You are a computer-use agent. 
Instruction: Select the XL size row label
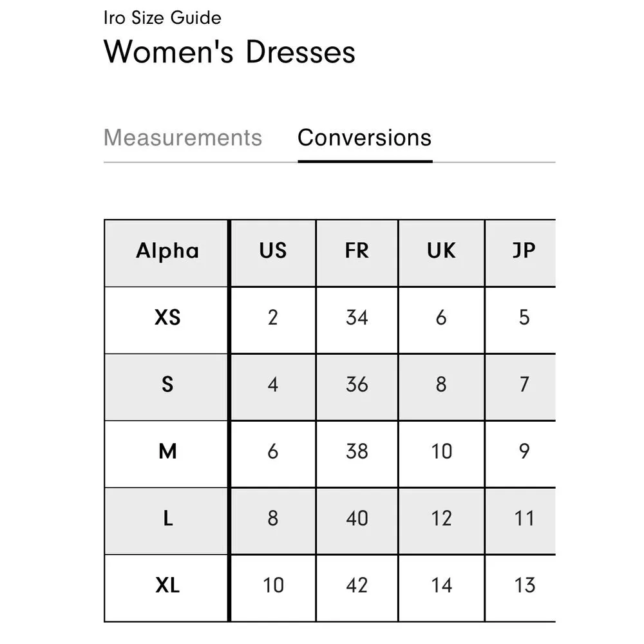[x=167, y=585]
